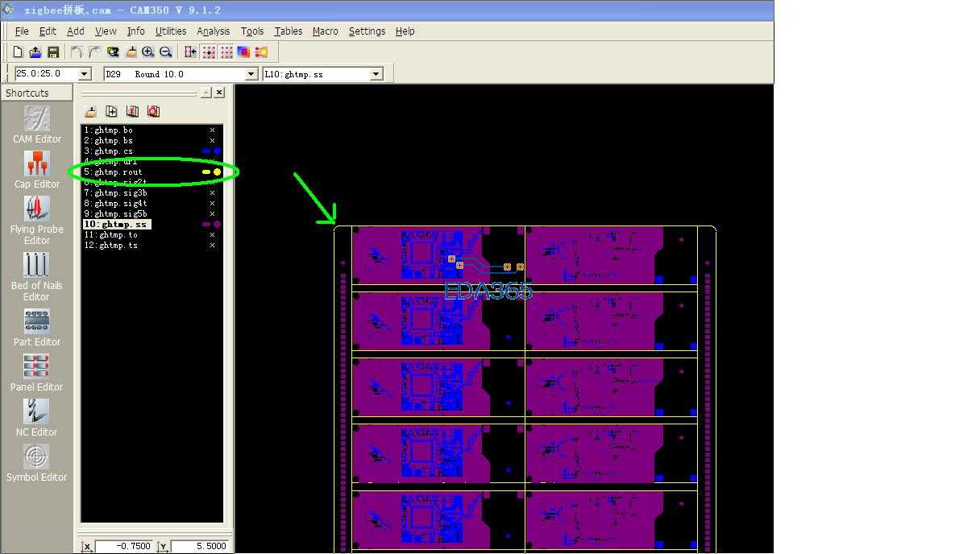980x554 pixels.
Task: Open the File menu
Action: pyautogui.click(x=22, y=31)
